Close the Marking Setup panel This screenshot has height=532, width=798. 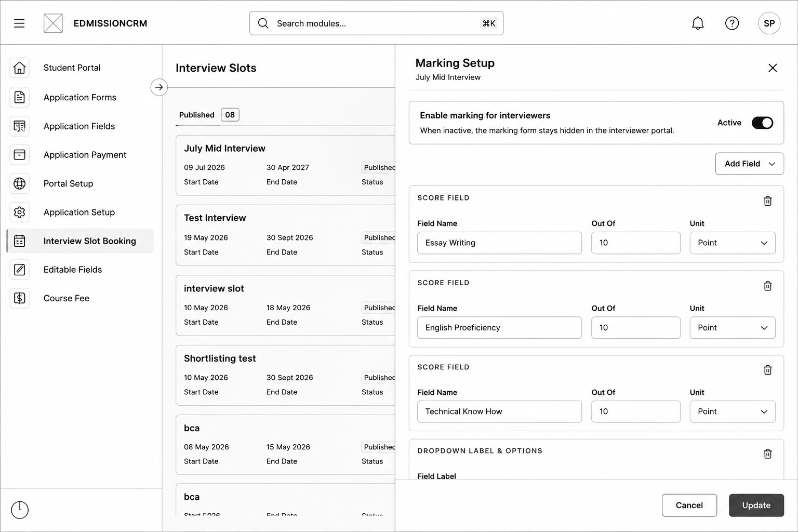[773, 68]
